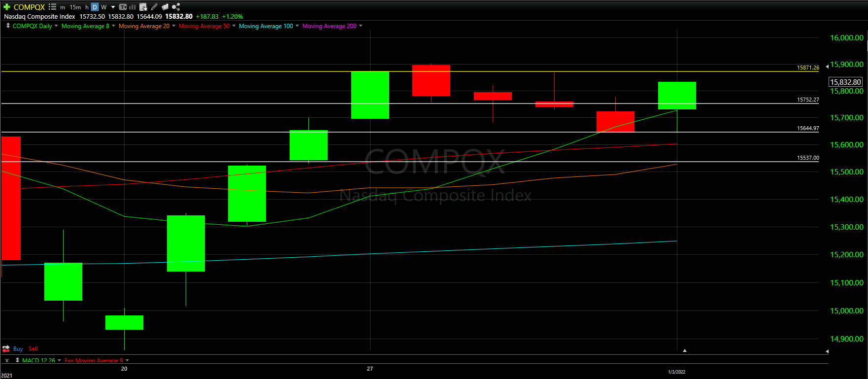Click the green plus add-symbol icon
The height and width of the screenshot is (379, 868).
[7, 7]
